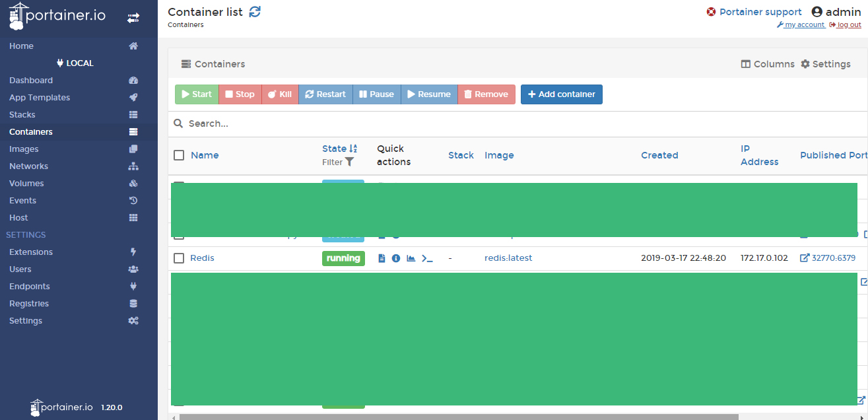
Task: Sort by the IP Address column header
Action: pyautogui.click(x=760, y=155)
